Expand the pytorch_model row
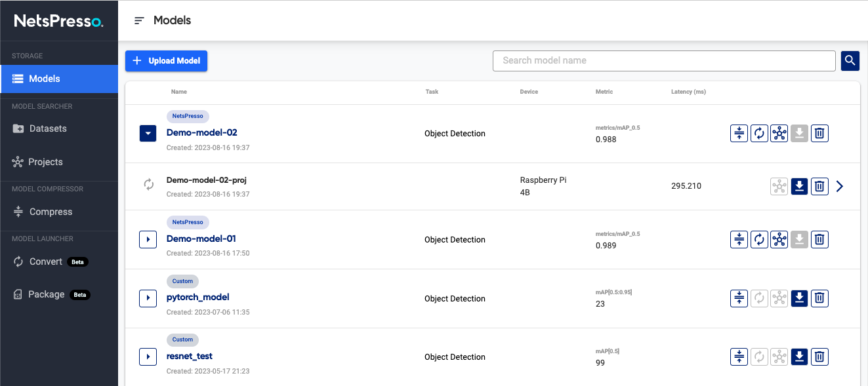The height and width of the screenshot is (386, 868). tap(148, 299)
